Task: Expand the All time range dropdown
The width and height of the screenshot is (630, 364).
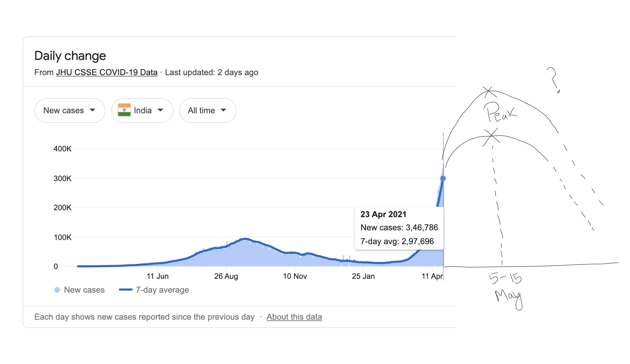Action: (x=207, y=110)
